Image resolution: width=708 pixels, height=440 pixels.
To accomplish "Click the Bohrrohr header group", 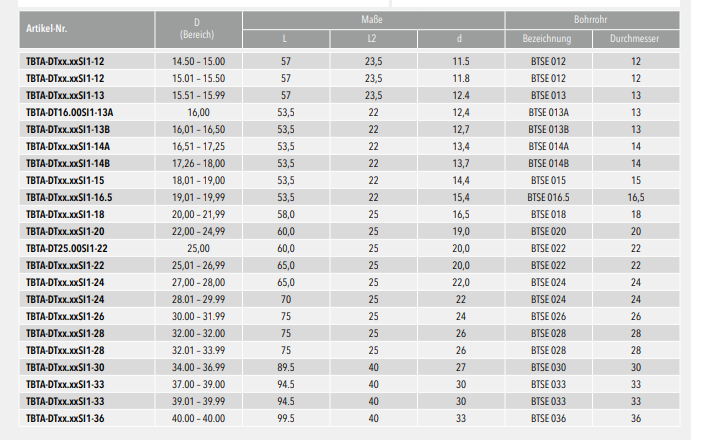I will (592, 20).
